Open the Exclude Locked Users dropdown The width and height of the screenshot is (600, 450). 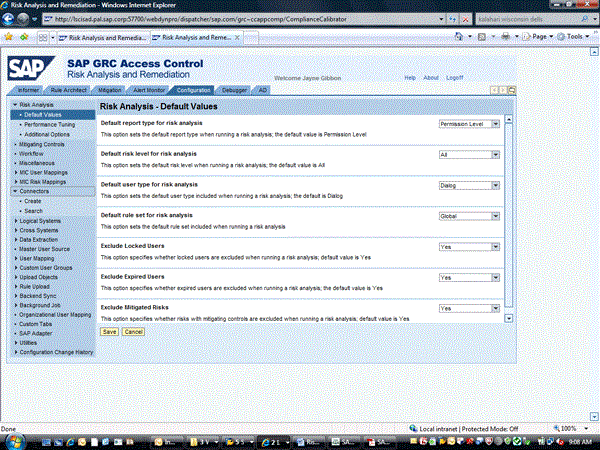pos(495,246)
